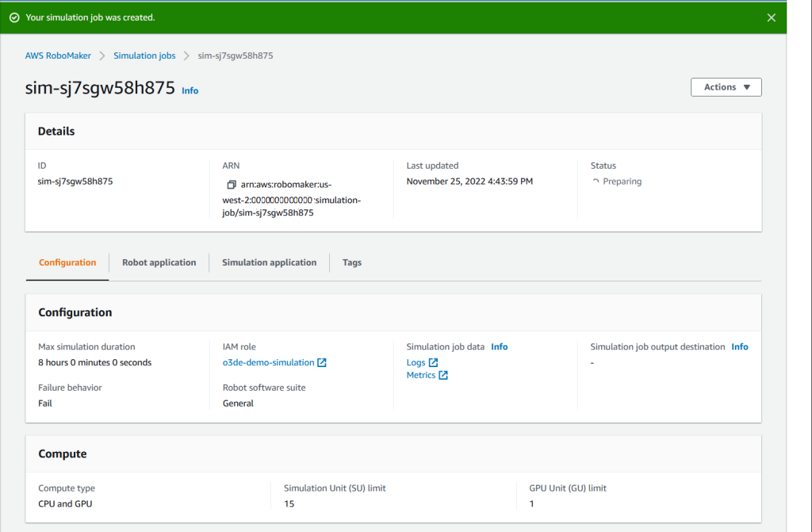Open the o3de-demo-simulation IAM role link

(268, 362)
